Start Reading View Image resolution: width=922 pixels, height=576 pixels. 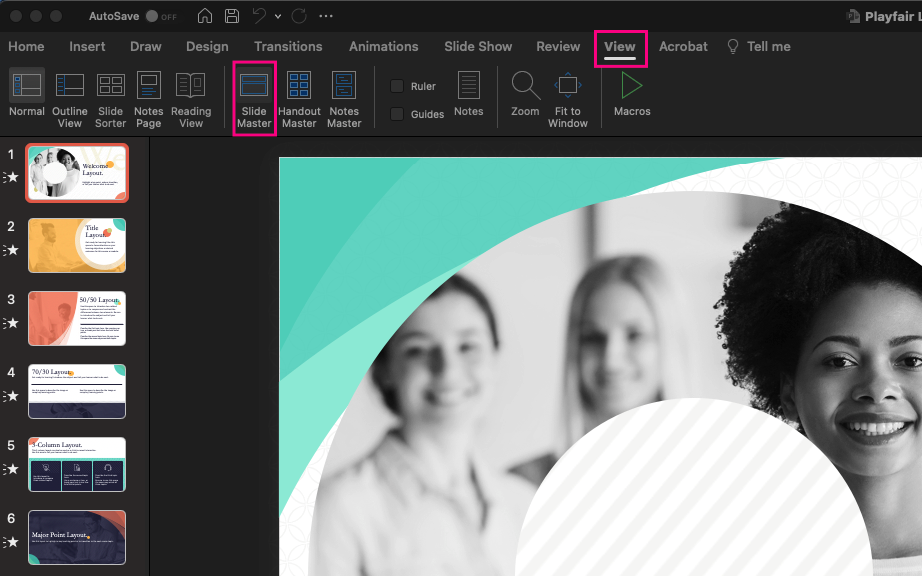[x=191, y=95]
